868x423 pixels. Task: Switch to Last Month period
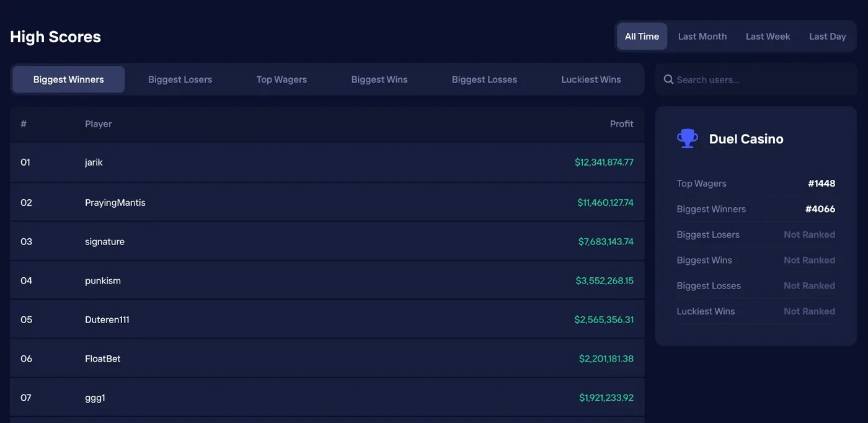(x=702, y=37)
